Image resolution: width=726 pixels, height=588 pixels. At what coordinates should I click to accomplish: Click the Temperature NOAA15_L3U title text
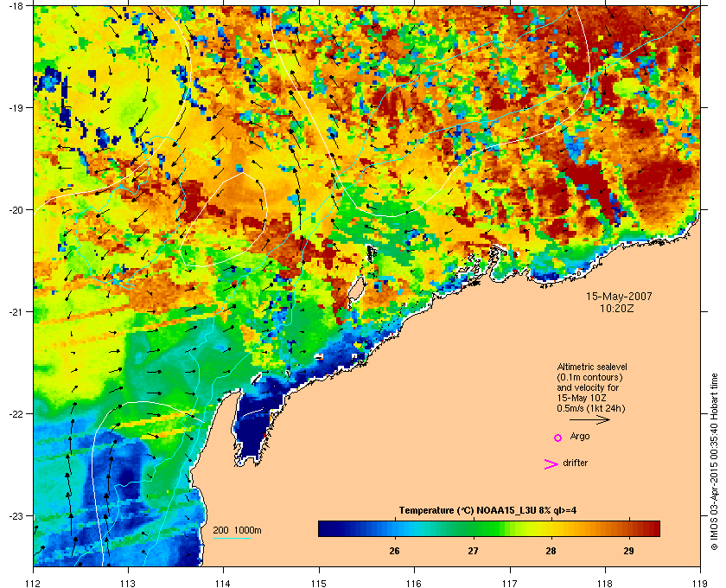click(487, 511)
